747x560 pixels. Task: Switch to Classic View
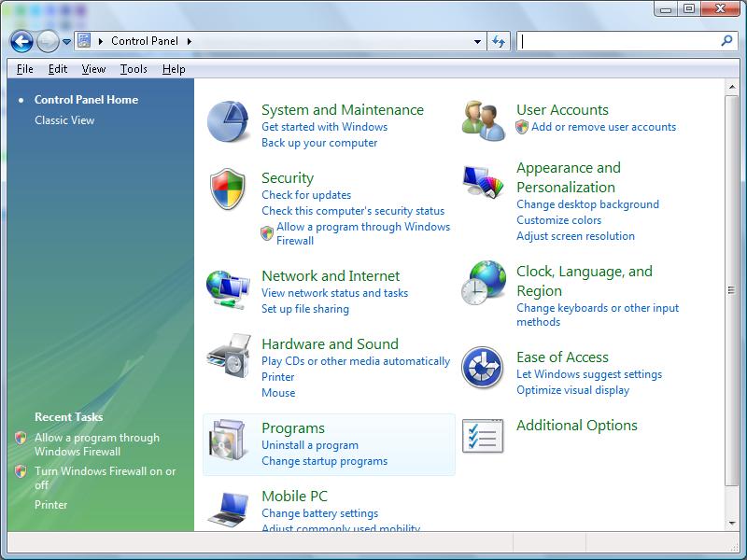click(64, 120)
